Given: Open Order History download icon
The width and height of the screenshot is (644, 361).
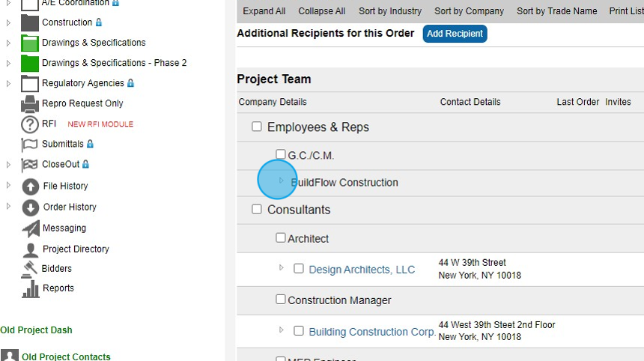Looking at the screenshot, I should 30,207.
